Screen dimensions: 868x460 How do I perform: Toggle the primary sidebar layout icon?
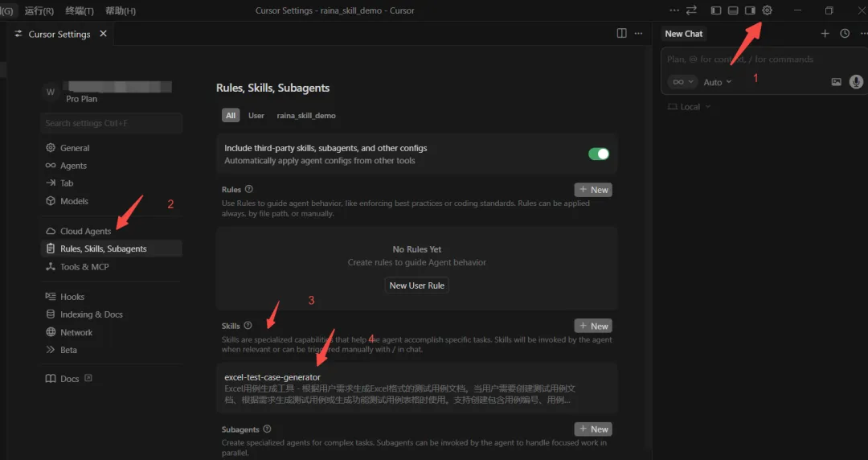(x=716, y=10)
